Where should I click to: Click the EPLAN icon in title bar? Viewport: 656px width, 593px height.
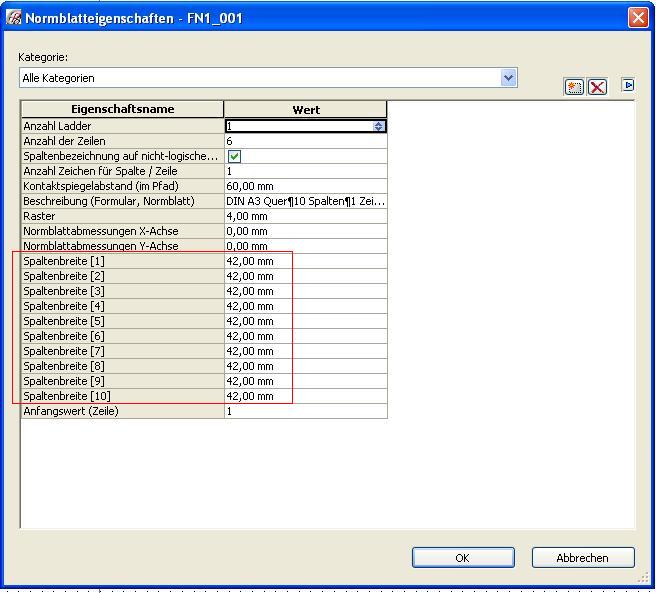coord(14,18)
